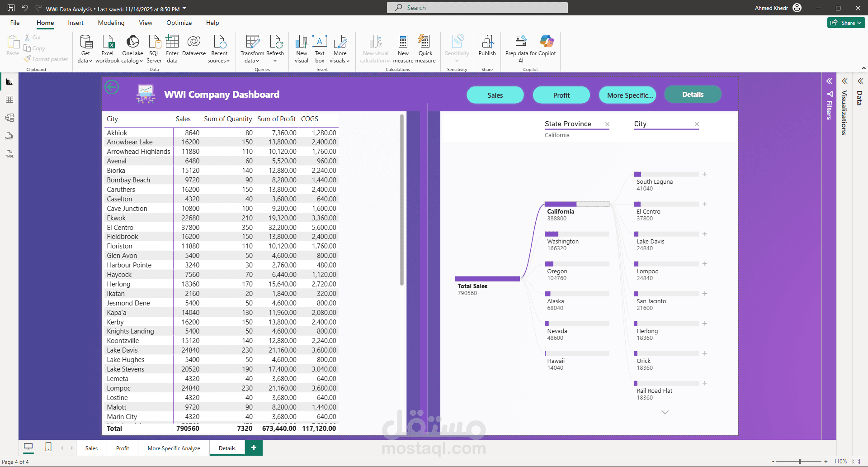Click the Redo arrow in title bar
Viewport: 868px width, 467px height.
click(38, 8)
